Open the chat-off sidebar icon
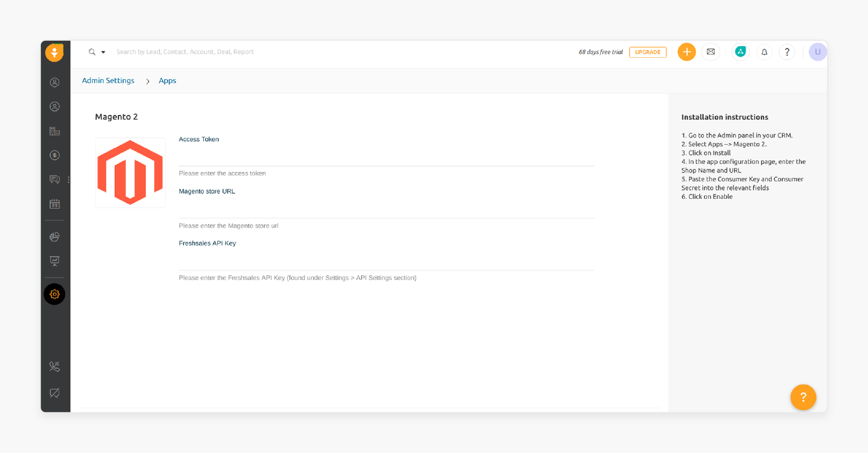868x453 pixels. tap(54, 393)
